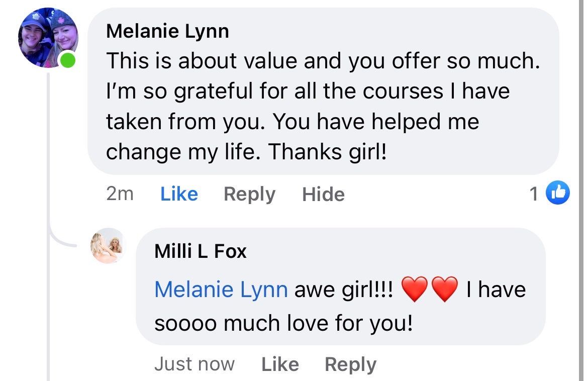Open Melanie Lynn's profile picture
This screenshot has height=381, width=588.
tap(48, 38)
